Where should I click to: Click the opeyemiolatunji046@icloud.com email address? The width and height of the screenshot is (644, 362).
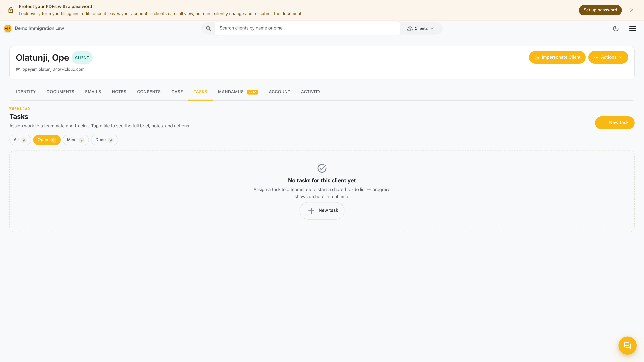(x=53, y=69)
